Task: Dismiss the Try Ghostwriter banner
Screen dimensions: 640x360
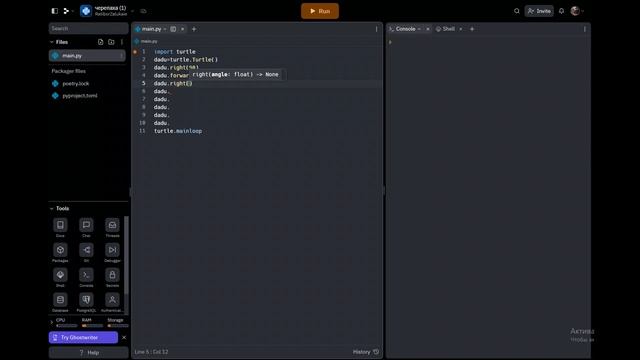Action: tap(124, 338)
